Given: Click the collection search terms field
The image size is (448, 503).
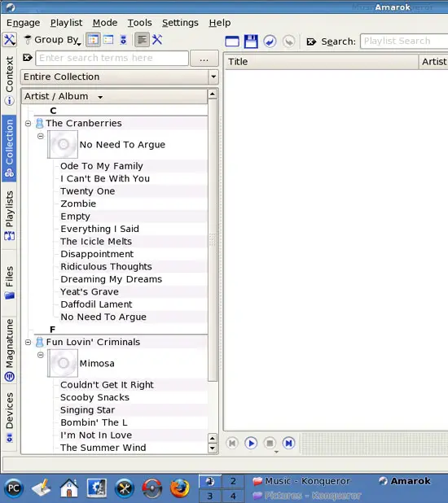Looking at the screenshot, I should tap(112, 58).
